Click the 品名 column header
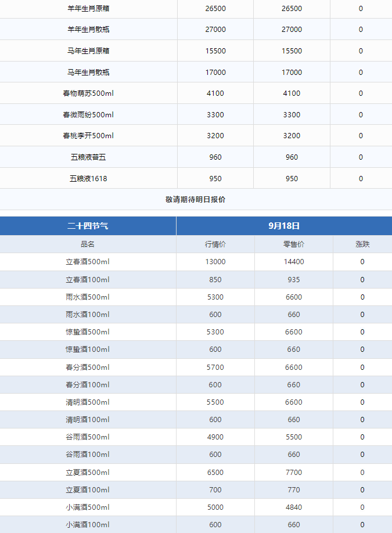The image size is (392, 533). tap(88, 244)
